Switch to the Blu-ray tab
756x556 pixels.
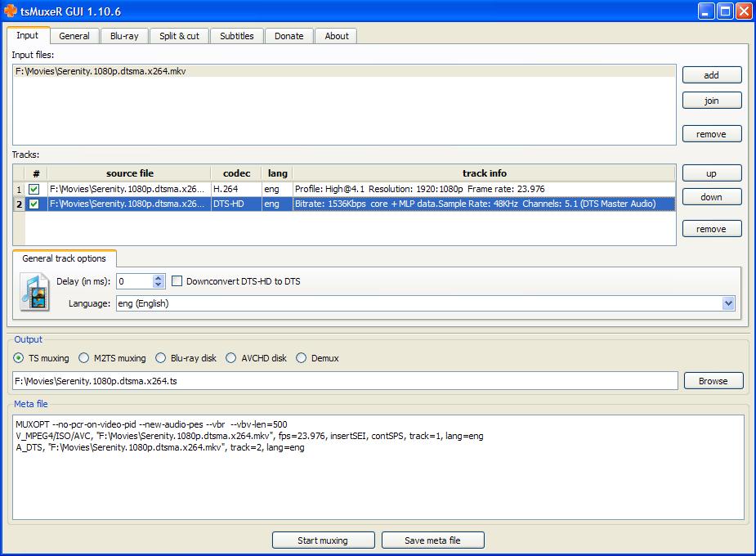coord(124,36)
